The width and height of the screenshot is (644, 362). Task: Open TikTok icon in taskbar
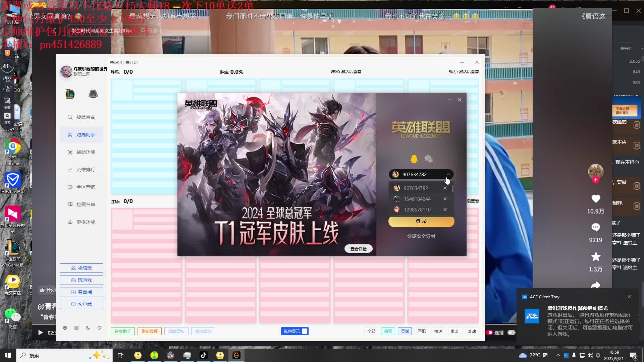pos(204,355)
